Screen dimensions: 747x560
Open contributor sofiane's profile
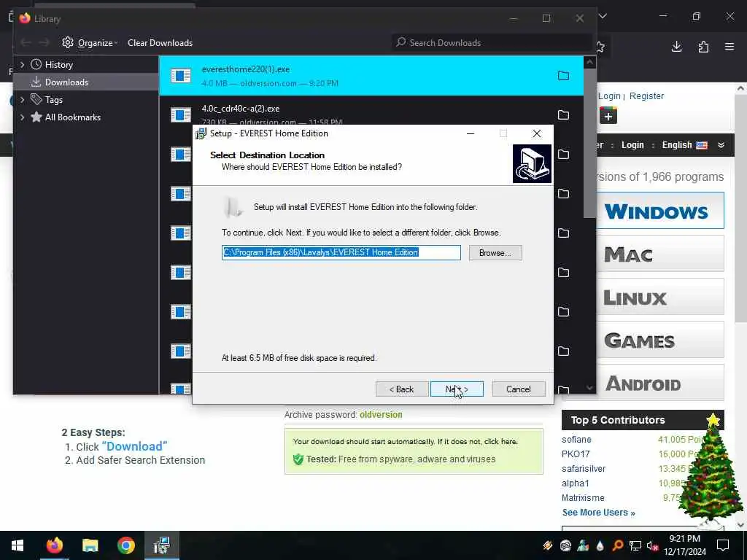[576, 440]
